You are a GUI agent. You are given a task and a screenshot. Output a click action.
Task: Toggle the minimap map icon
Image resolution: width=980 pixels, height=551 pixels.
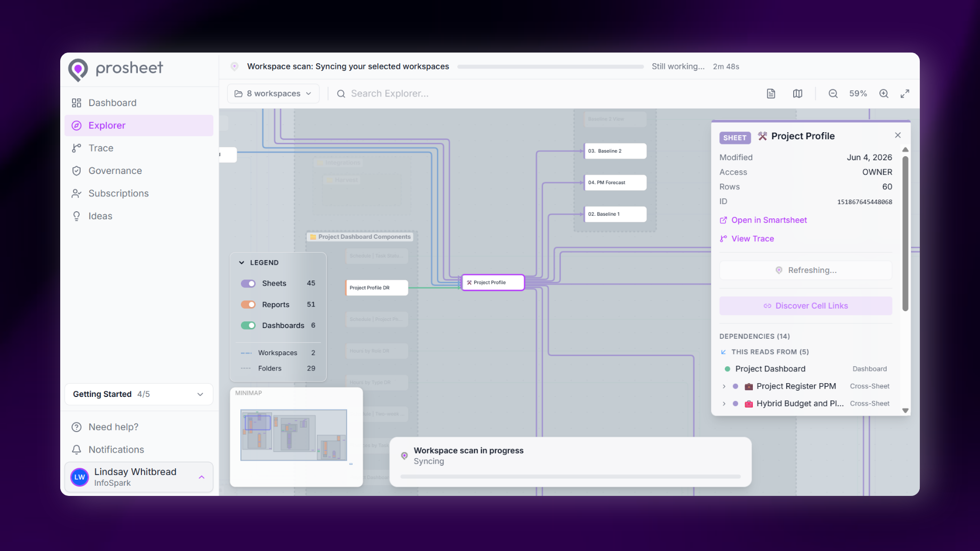click(x=798, y=94)
